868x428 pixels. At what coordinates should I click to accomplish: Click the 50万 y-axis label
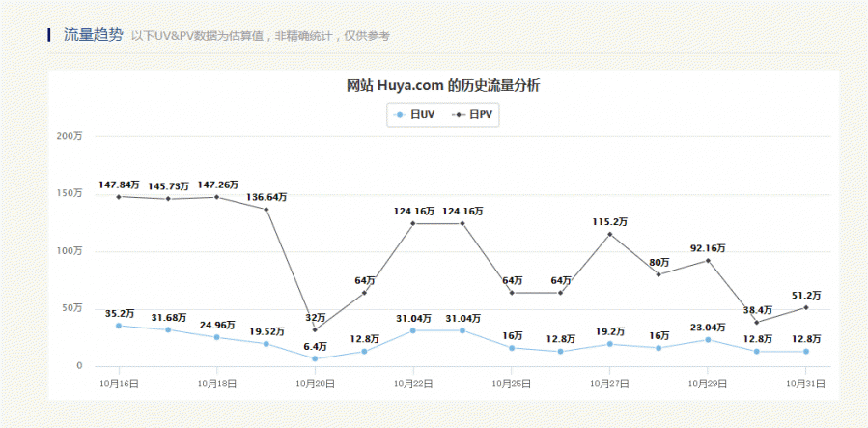click(71, 308)
